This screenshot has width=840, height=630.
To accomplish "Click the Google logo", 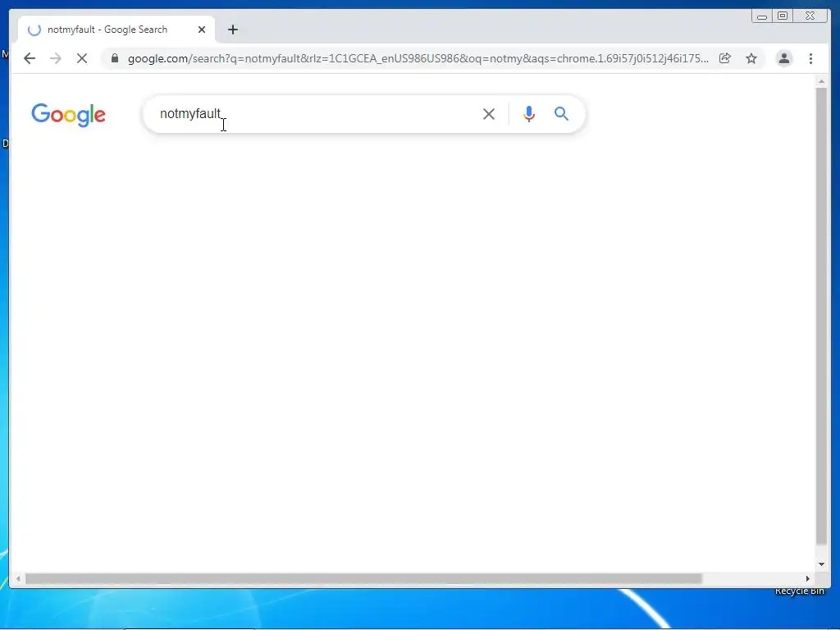I will tap(69, 115).
